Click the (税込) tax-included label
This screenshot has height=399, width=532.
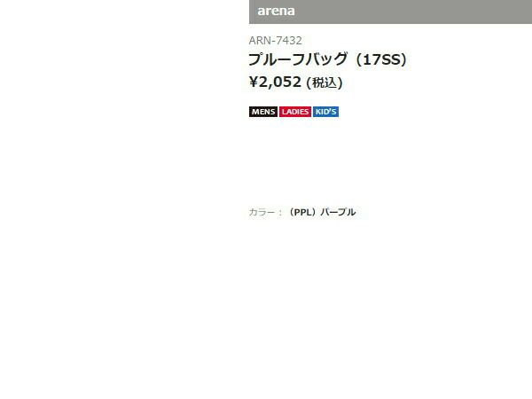tap(325, 82)
